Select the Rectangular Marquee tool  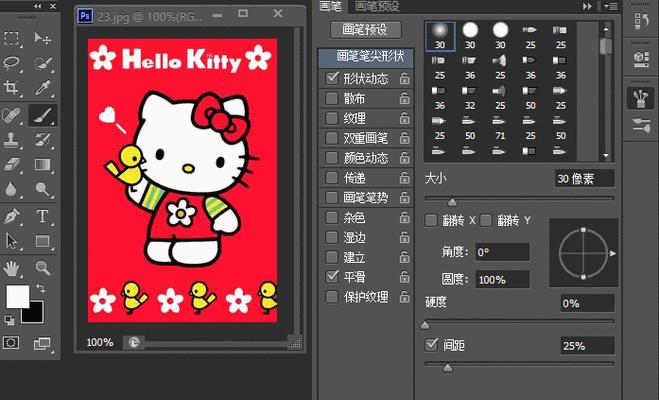11,38
